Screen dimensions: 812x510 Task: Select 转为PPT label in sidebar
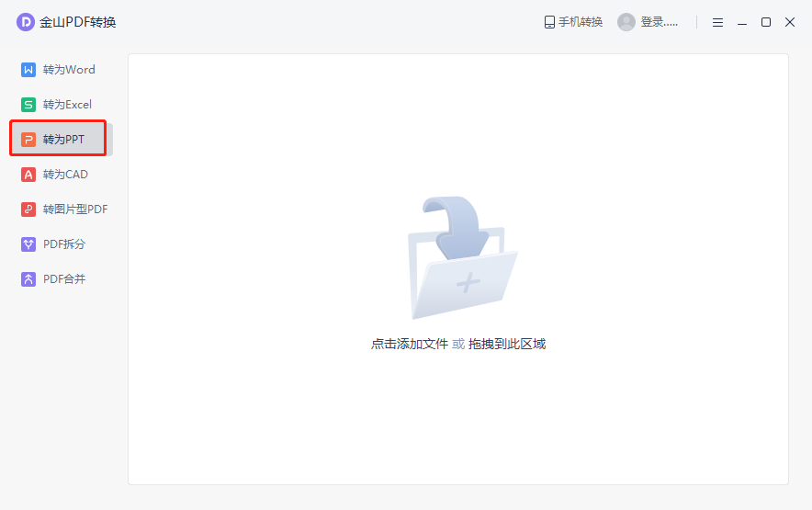coord(63,140)
